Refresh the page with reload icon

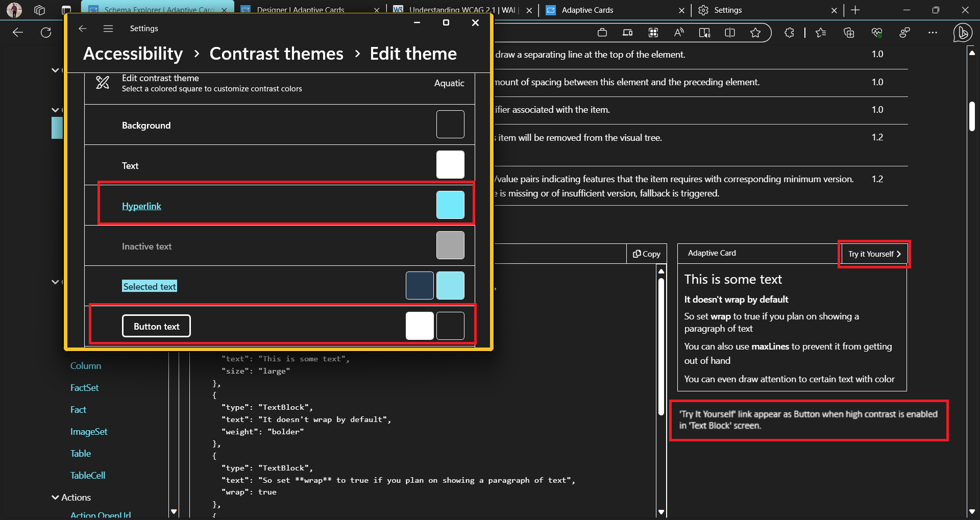click(x=46, y=32)
